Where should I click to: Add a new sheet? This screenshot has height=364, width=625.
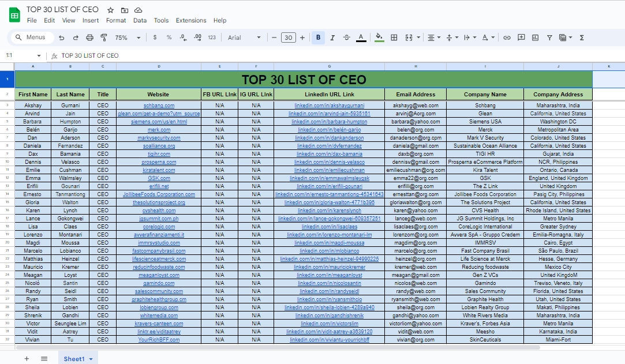point(27,359)
